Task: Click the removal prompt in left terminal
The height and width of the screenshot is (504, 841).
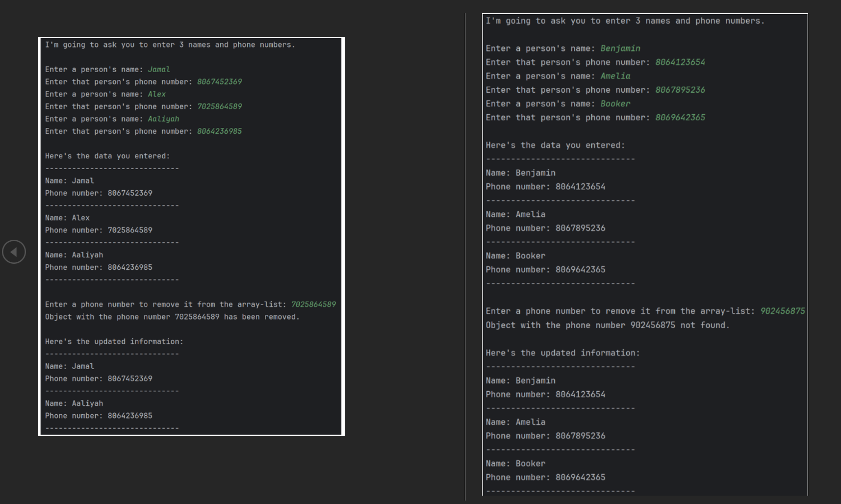Action: click(x=168, y=304)
